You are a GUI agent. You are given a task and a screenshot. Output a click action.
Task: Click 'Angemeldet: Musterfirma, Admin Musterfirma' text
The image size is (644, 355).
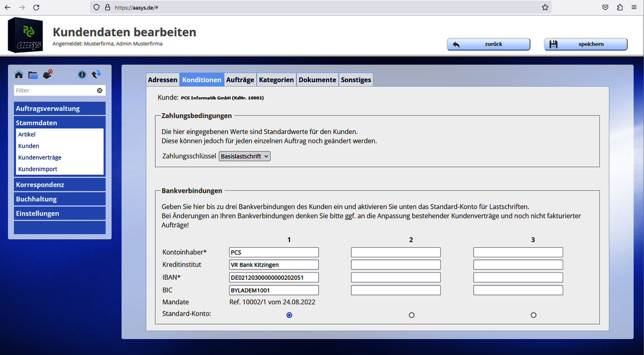click(108, 44)
